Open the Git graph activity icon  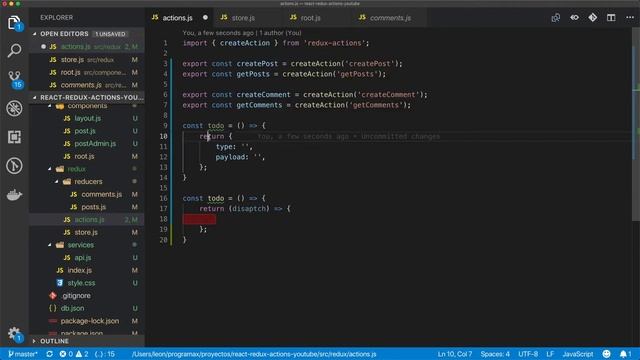14,166
